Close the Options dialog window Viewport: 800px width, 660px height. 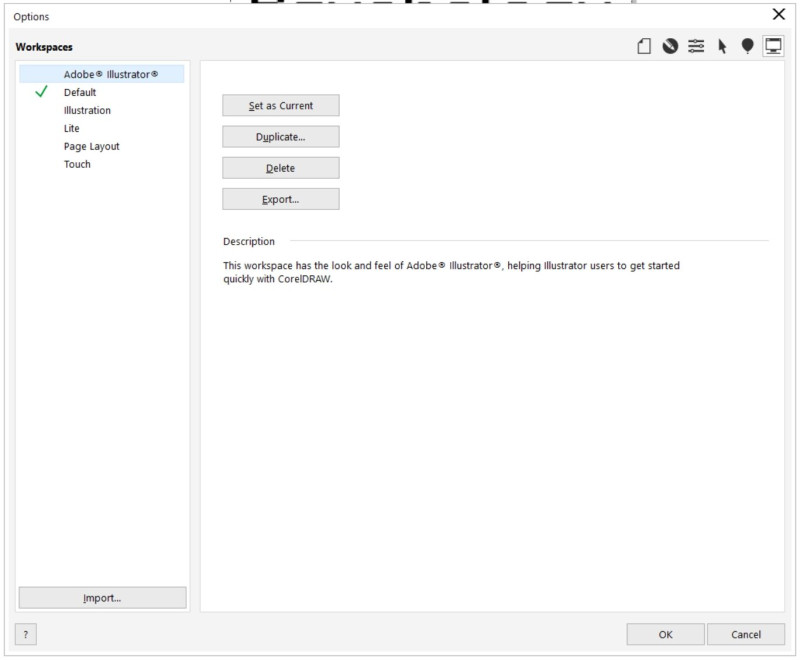coord(779,14)
